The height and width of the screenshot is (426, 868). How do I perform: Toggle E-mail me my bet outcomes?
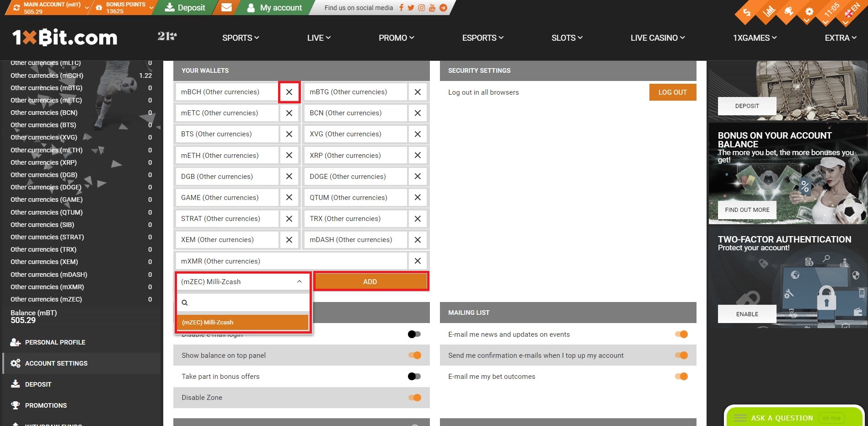click(x=681, y=377)
